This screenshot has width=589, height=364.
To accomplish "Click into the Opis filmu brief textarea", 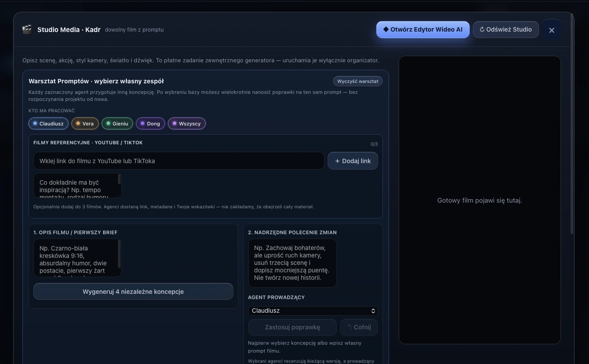I will click(78, 258).
